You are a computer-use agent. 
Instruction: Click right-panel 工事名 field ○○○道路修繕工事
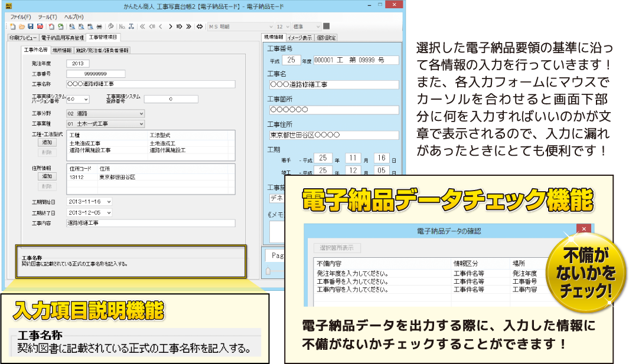334,84
